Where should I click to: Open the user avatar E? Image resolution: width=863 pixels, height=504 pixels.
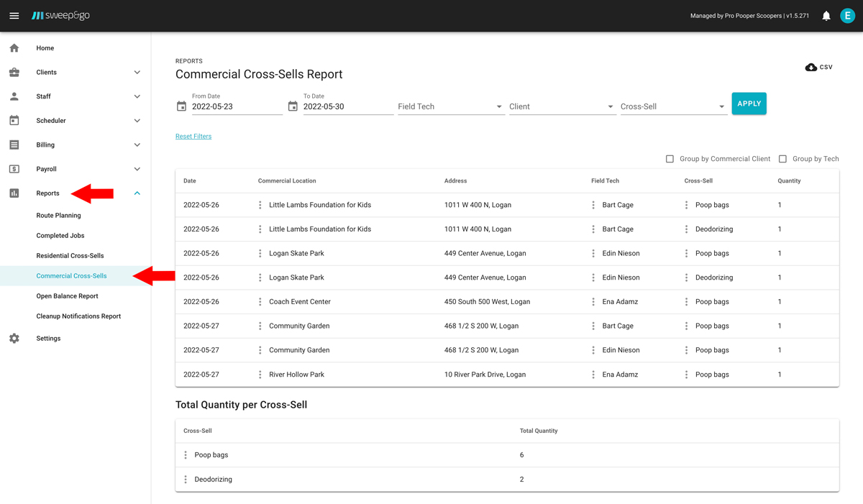click(x=847, y=16)
